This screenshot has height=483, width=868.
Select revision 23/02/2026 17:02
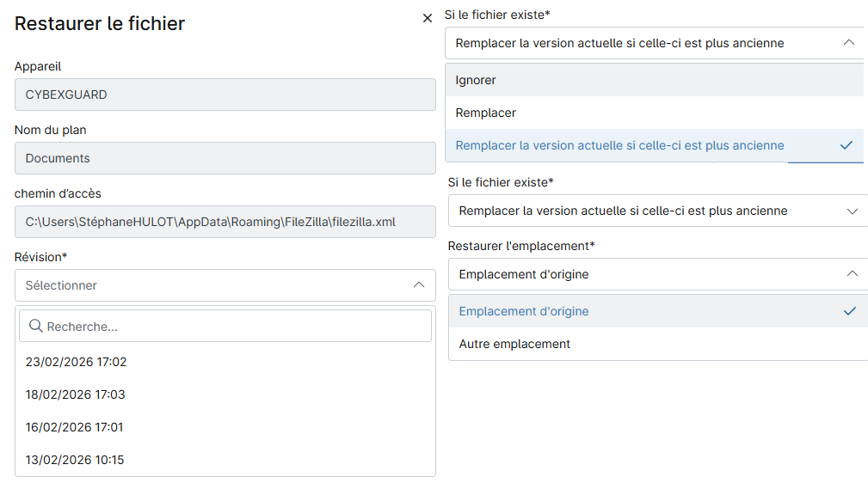[x=76, y=362]
